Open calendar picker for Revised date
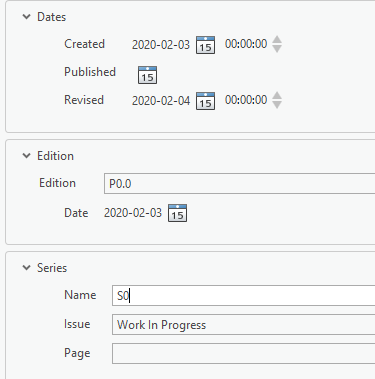The width and height of the screenshot is (375, 379). coord(205,101)
